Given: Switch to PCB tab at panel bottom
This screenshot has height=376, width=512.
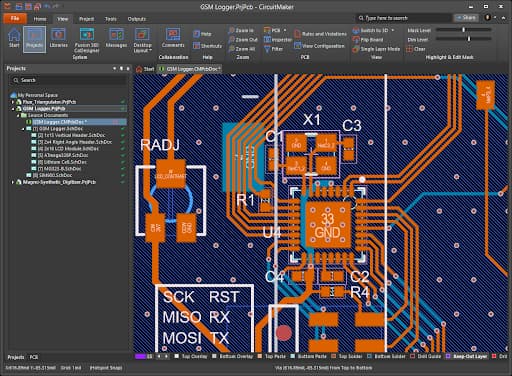Looking at the screenshot, I should pos(34,357).
